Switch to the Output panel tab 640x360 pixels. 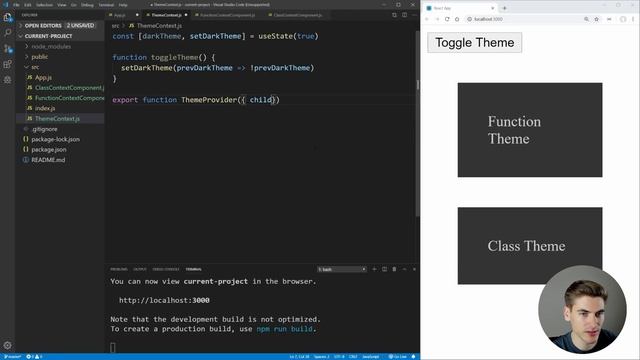tap(140, 269)
